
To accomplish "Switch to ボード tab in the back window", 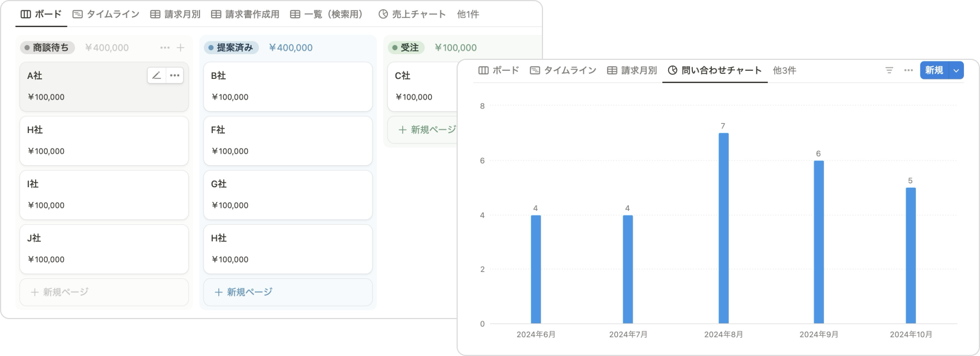I will pyautogui.click(x=41, y=14).
